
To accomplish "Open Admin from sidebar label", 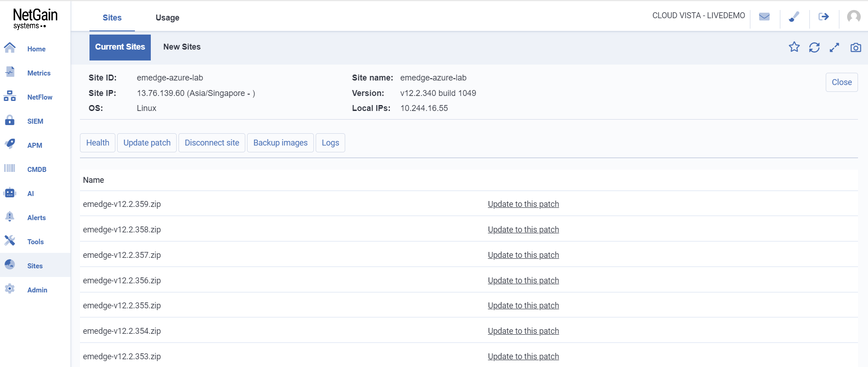I will pos(37,290).
